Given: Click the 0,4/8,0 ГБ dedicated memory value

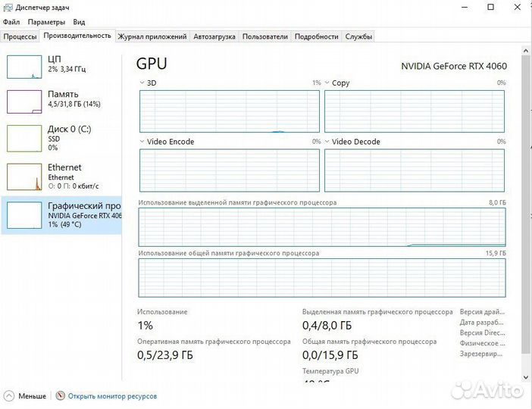Looking at the screenshot, I should [x=327, y=326].
